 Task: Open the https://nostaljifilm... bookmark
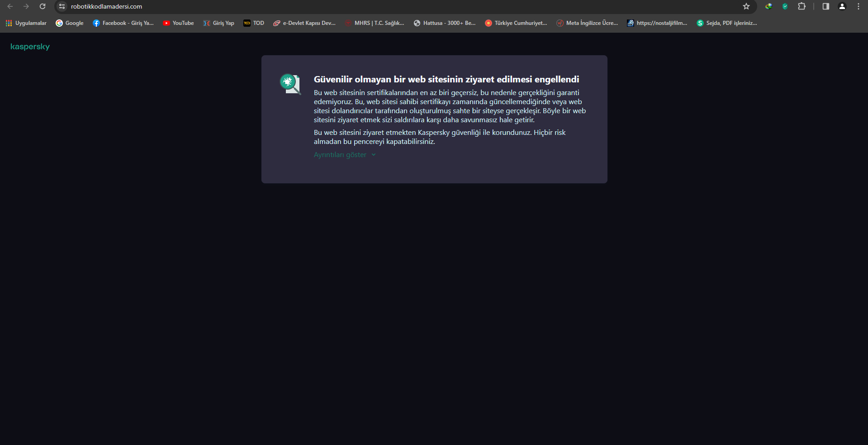click(x=657, y=23)
